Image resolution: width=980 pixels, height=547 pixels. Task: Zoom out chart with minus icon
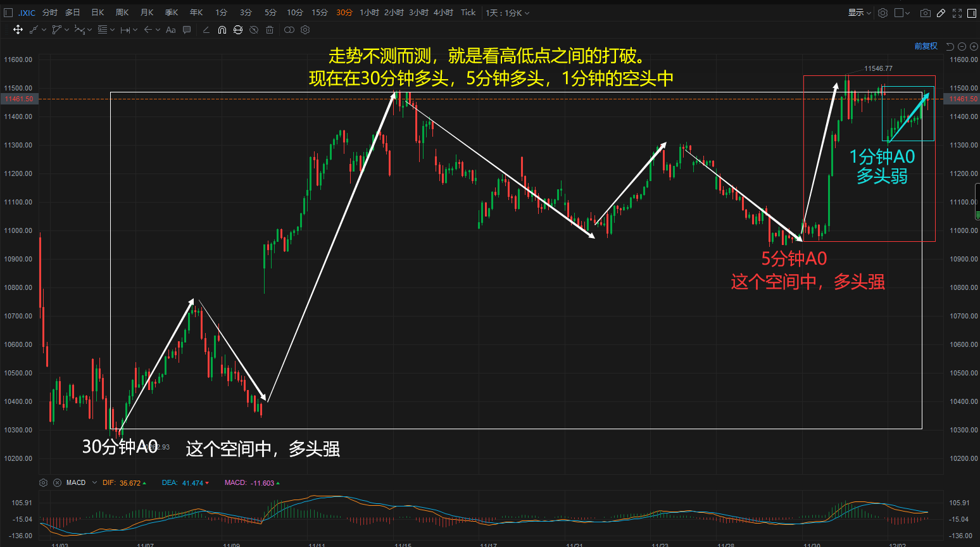point(962,46)
